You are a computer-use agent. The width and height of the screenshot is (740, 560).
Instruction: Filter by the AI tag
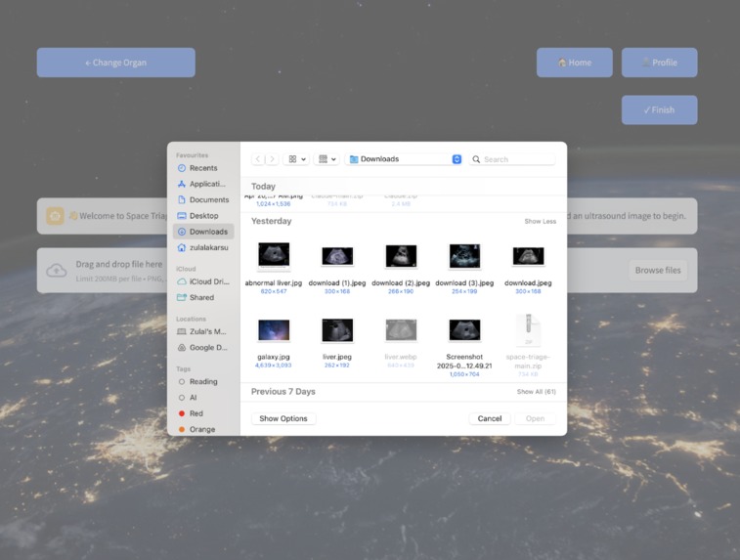[203, 398]
